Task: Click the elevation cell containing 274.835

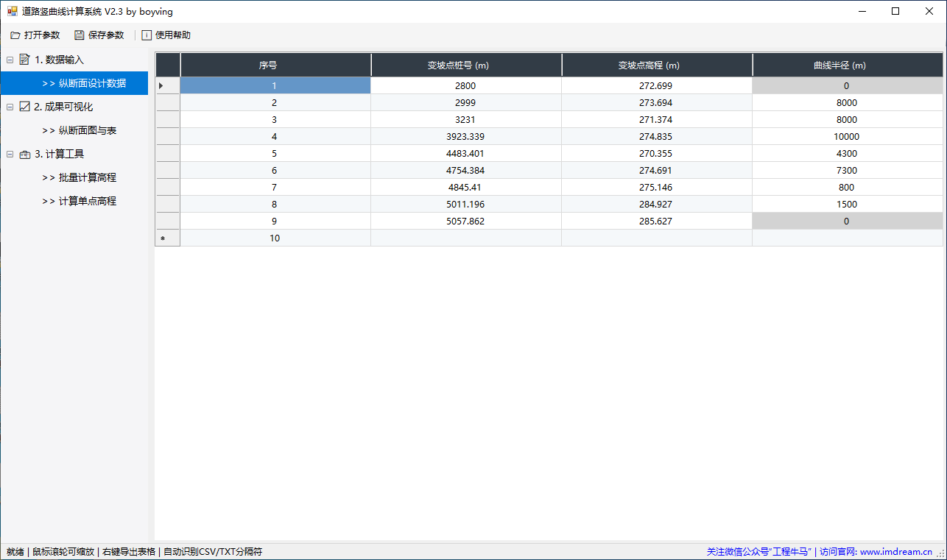Action: tap(656, 136)
